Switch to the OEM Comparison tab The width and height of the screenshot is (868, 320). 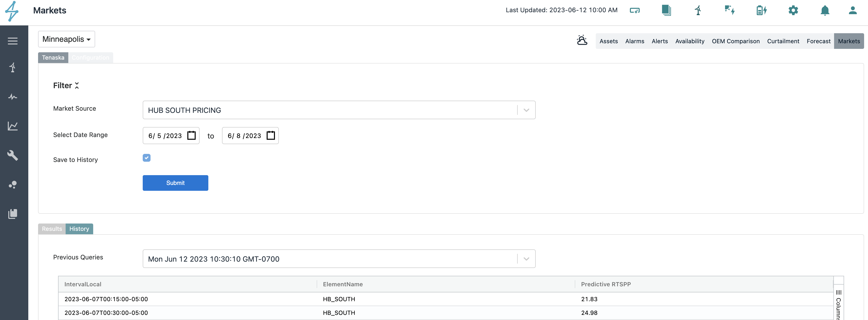click(736, 41)
